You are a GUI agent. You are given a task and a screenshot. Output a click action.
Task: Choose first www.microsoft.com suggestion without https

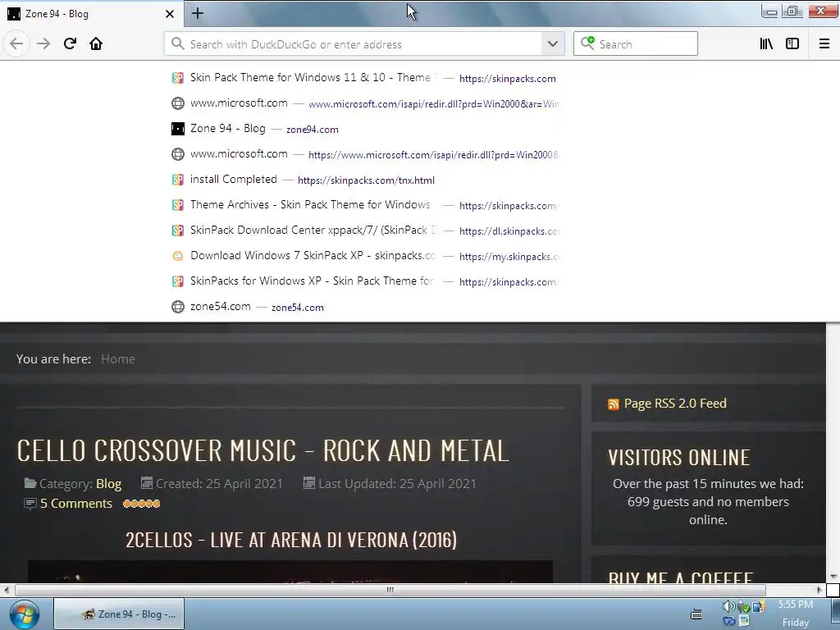click(x=364, y=103)
